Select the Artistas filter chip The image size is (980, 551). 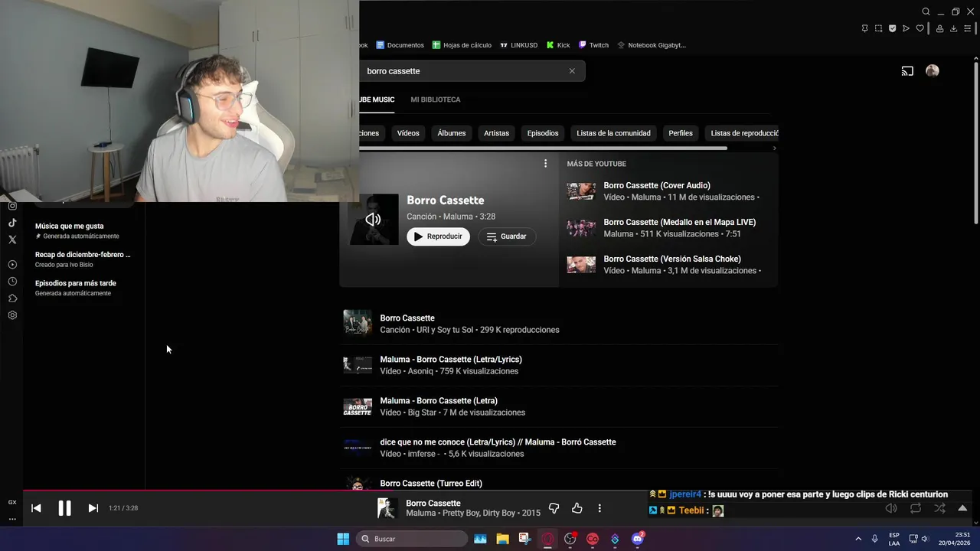tap(496, 133)
